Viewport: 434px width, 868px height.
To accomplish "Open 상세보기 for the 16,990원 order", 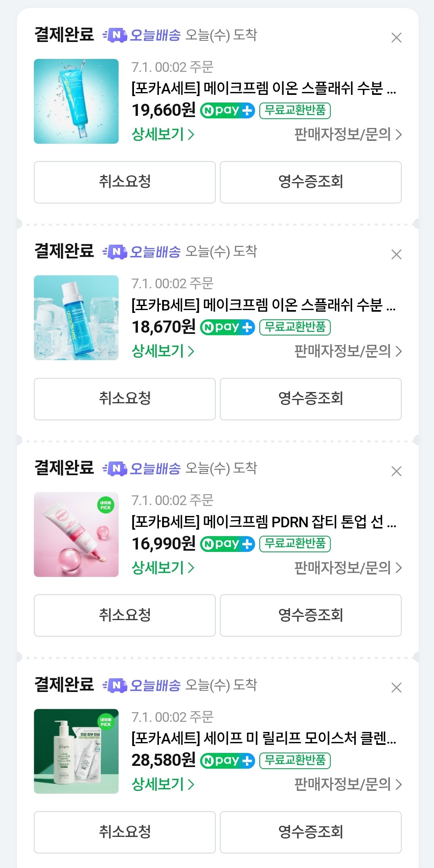I will point(163,568).
